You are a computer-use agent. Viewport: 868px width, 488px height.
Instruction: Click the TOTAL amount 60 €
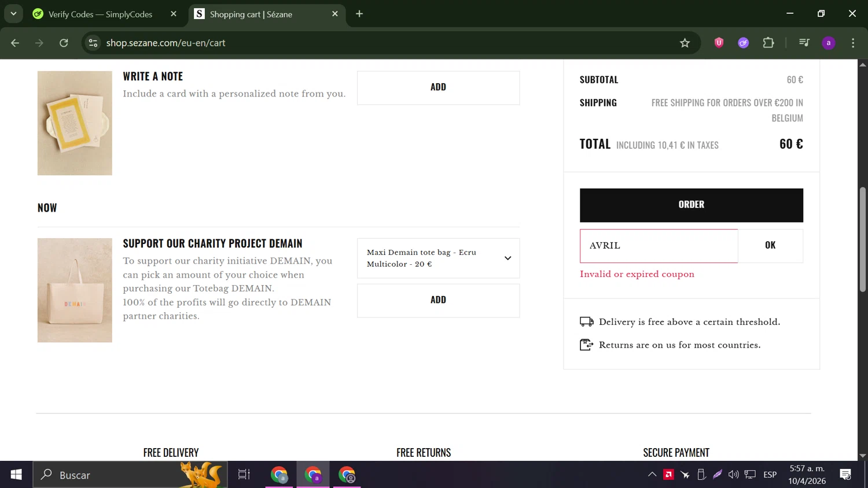tap(791, 144)
